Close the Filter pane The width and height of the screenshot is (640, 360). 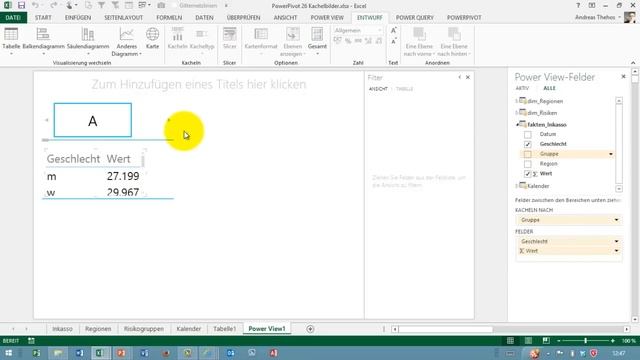(x=468, y=77)
